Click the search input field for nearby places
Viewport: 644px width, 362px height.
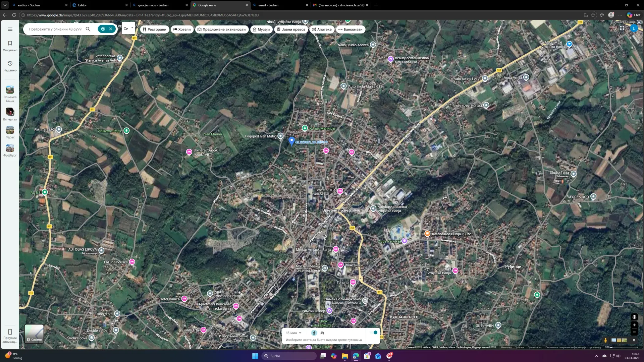55,29
